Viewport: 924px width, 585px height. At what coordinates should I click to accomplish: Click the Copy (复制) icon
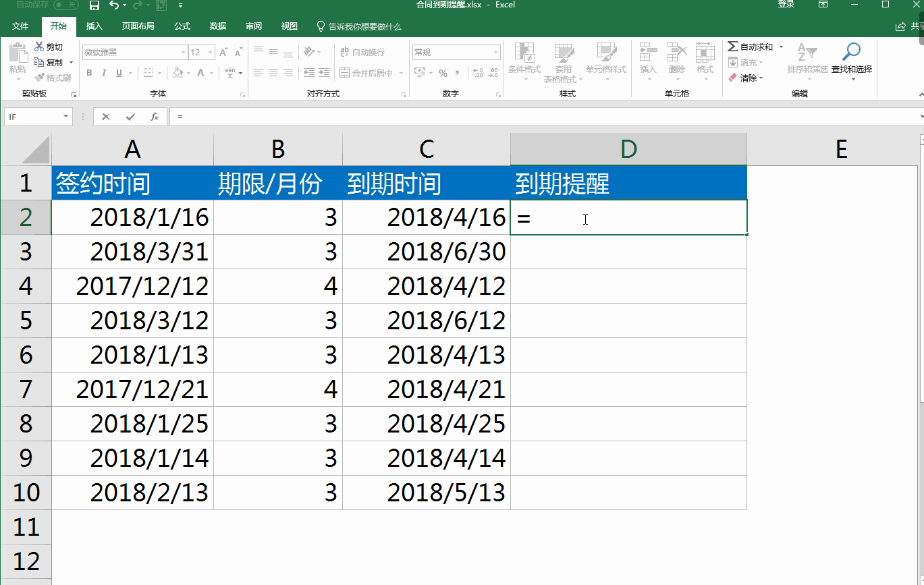pyautogui.click(x=39, y=62)
